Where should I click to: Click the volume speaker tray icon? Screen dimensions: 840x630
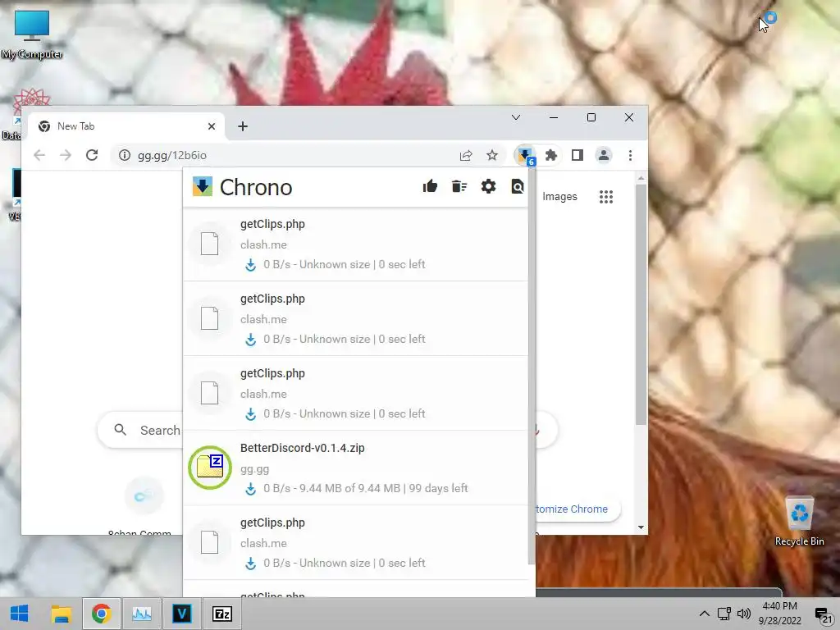[x=743, y=614]
